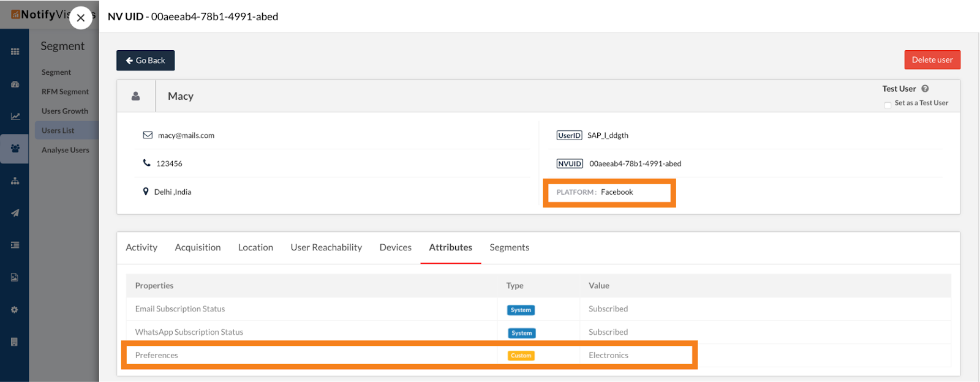Click the sitemap hierarchy icon in sidebar
This screenshot has height=382, width=980.
click(15, 181)
